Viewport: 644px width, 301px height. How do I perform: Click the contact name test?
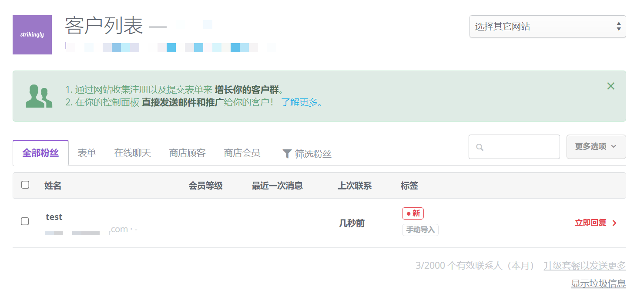(x=54, y=217)
